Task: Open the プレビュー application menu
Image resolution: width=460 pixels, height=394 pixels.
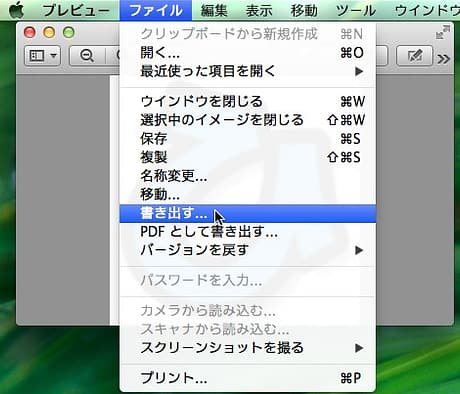Action: [x=76, y=11]
